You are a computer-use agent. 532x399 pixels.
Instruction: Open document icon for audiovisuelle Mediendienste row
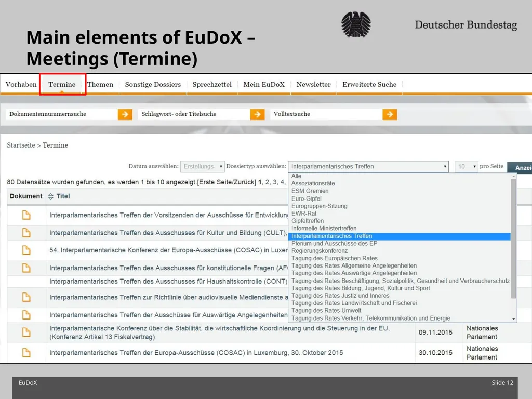pos(26,297)
